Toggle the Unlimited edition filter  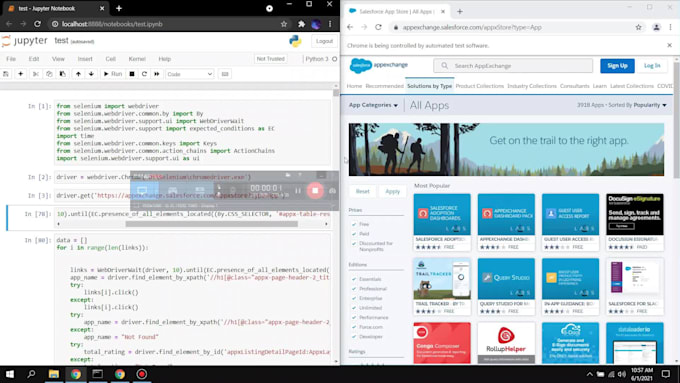[x=354, y=308]
